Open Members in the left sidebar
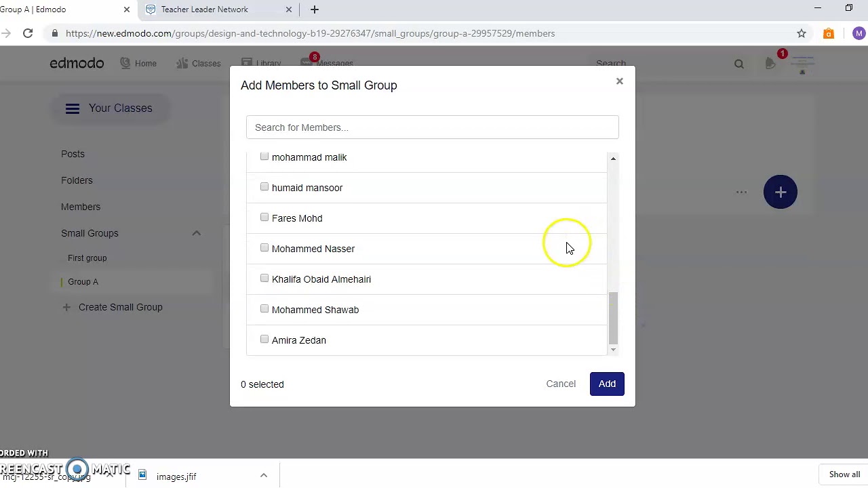Viewport: 868px width, 488px height. tap(81, 207)
